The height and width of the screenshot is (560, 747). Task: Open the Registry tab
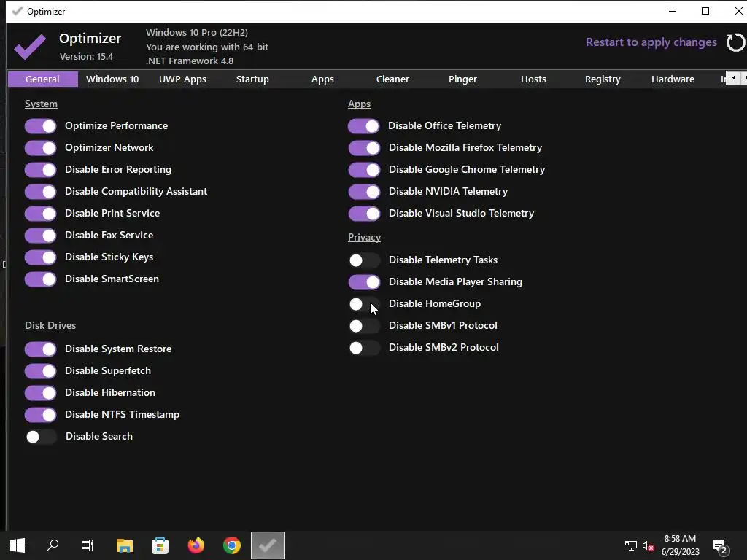[x=603, y=79]
